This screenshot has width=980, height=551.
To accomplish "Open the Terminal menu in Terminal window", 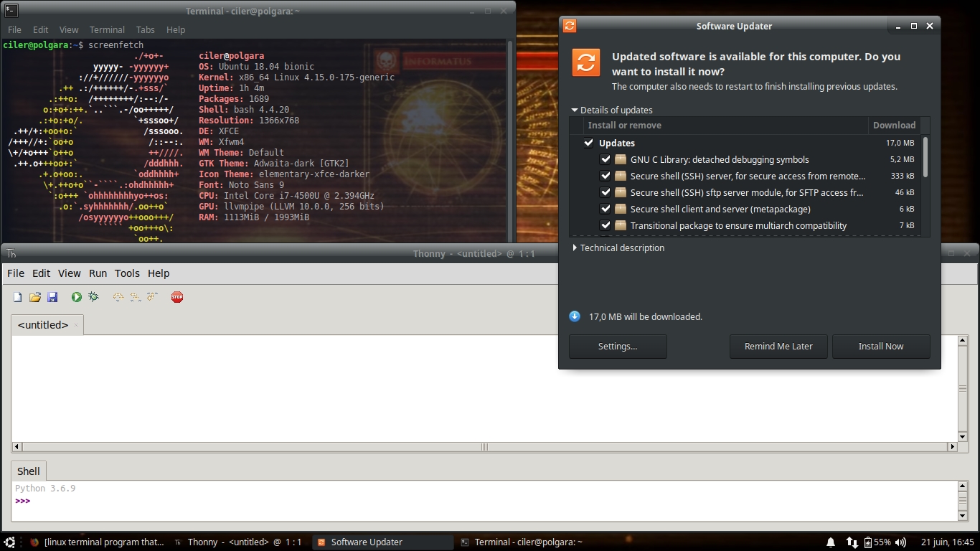I will (x=107, y=29).
